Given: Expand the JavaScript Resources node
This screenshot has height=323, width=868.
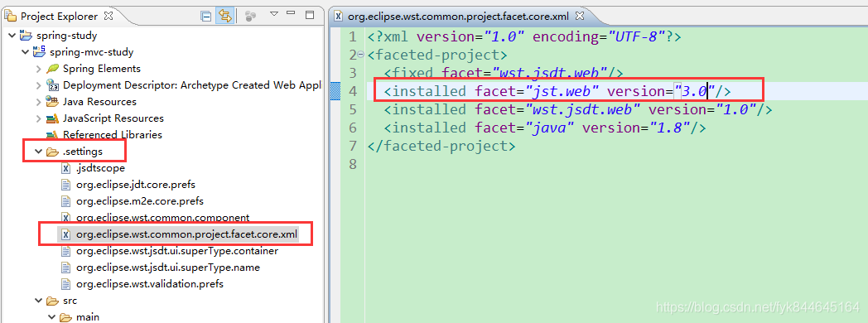Looking at the screenshot, I should click(x=38, y=119).
